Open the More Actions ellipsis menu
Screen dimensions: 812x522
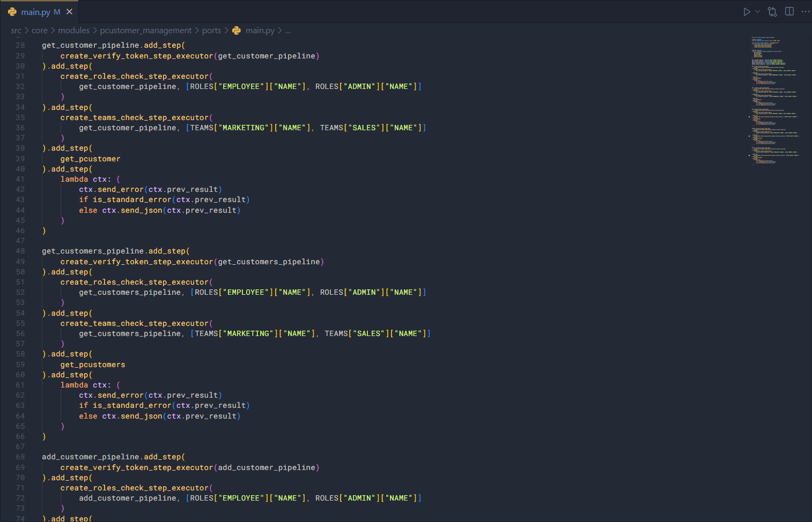point(806,12)
